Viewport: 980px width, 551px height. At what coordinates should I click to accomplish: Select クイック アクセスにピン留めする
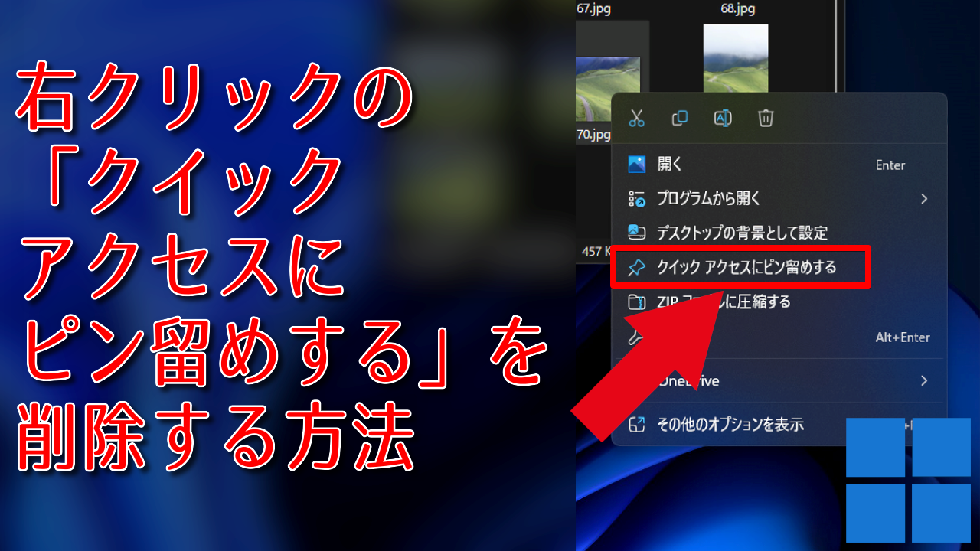click(x=779, y=267)
